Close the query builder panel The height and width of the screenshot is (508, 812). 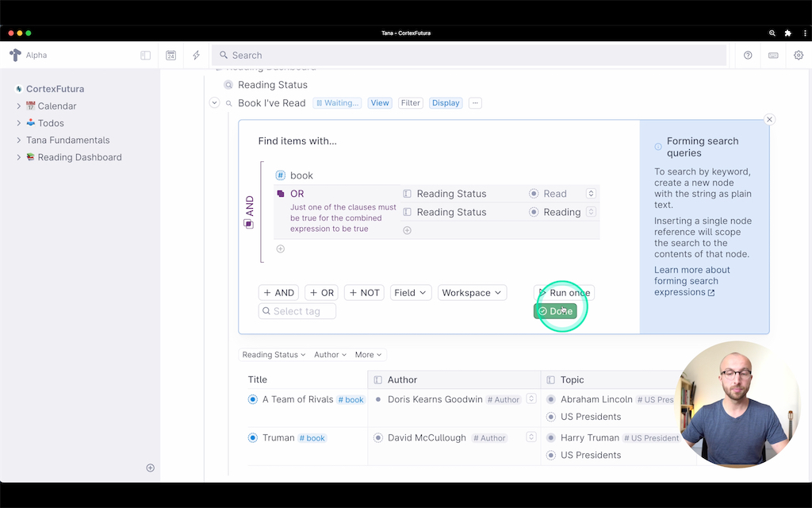pyautogui.click(x=769, y=120)
